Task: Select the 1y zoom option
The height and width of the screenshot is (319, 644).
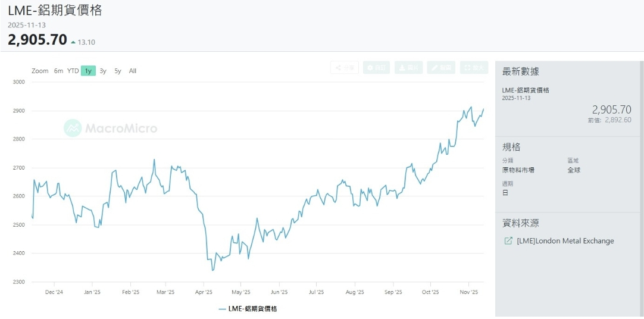Action: pyautogui.click(x=88, y=71)
